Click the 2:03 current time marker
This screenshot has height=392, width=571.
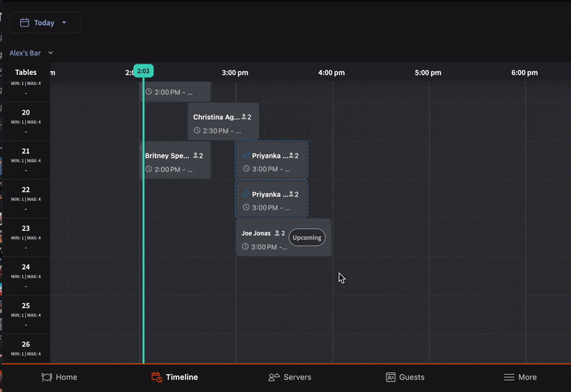pyautogui.click(x=143, y=71)
